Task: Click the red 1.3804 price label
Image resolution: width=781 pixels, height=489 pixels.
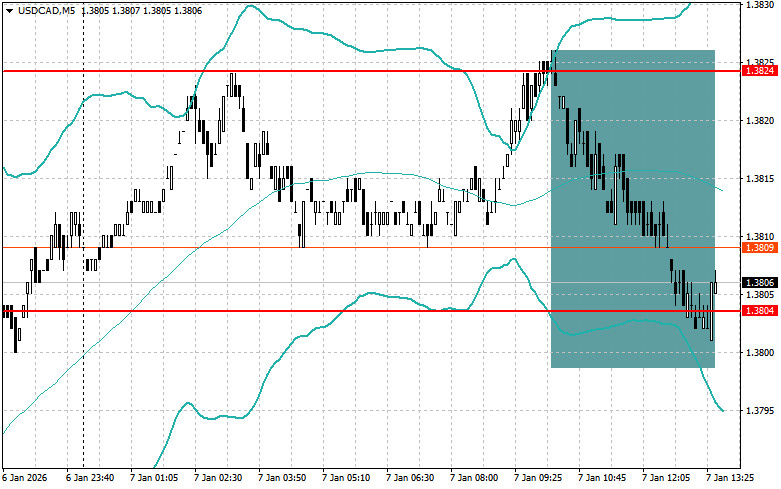Action: tap(760, 311)
